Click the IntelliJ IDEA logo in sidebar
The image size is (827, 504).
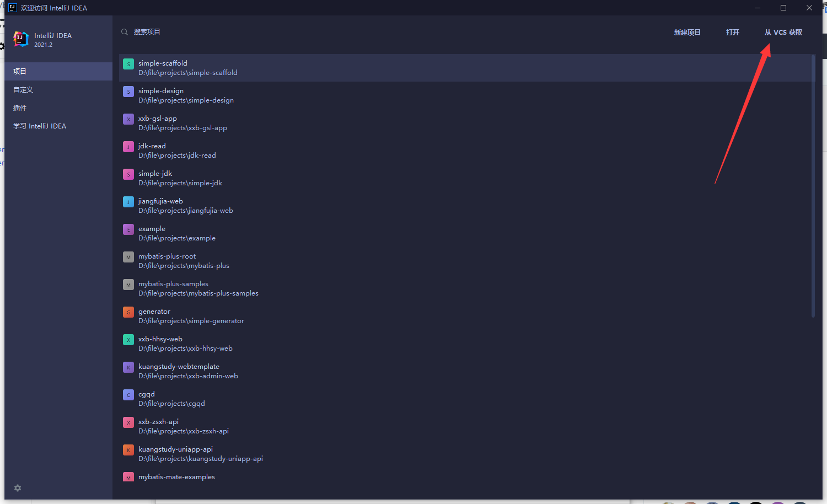coord(21,39)
